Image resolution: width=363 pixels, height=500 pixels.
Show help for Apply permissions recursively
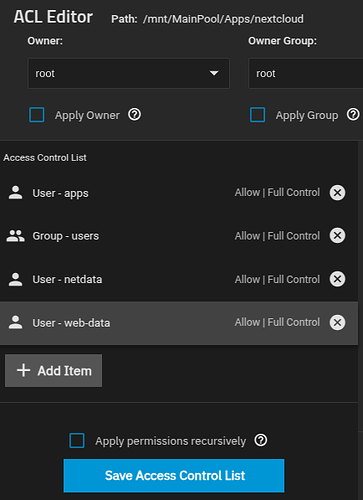[261, 440]
